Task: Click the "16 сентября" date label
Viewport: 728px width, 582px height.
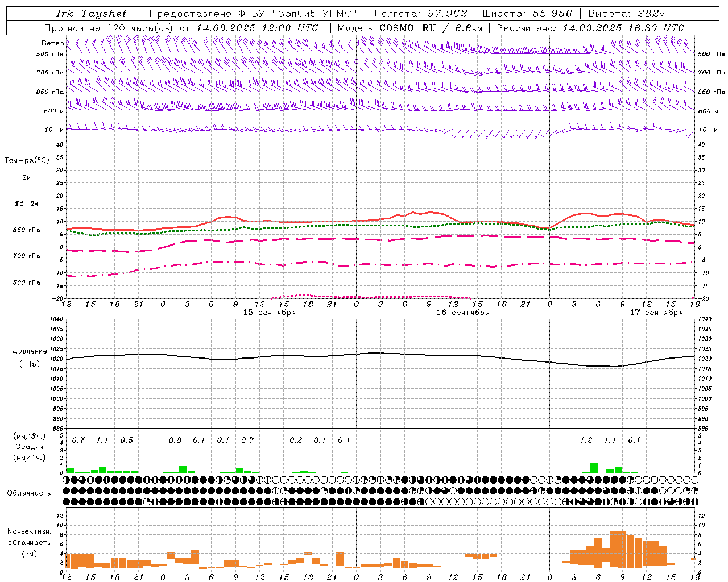Action: point(463,313)
